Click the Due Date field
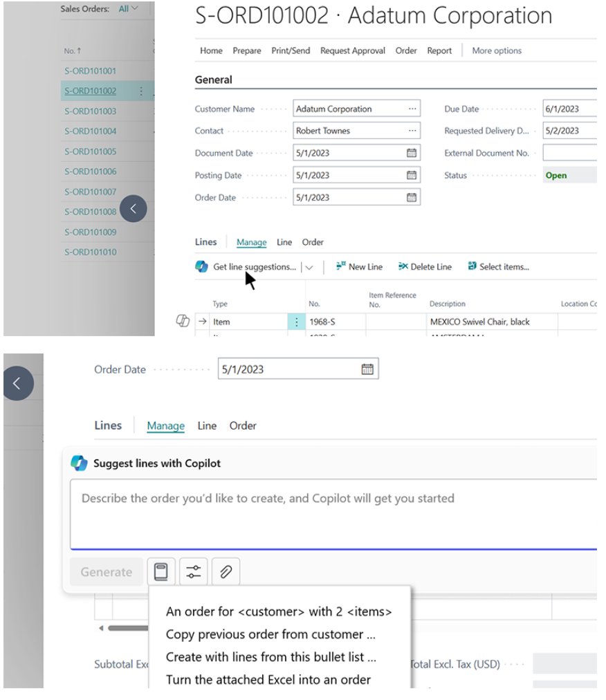The width and height of the screenshot is (606, 700). coord(570,109)
